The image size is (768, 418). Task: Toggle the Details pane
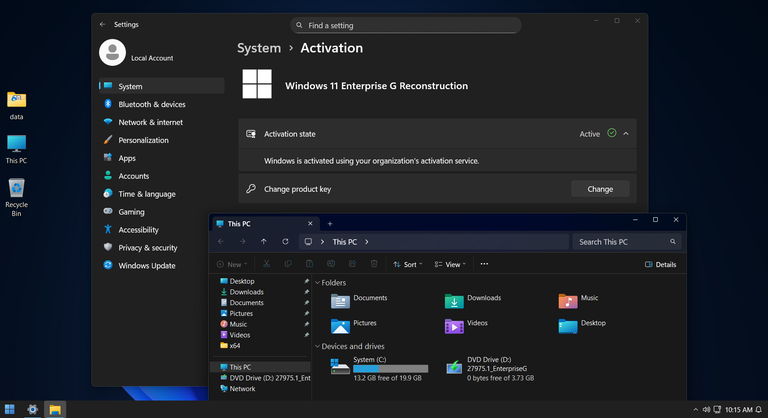[x=660, y=264]
